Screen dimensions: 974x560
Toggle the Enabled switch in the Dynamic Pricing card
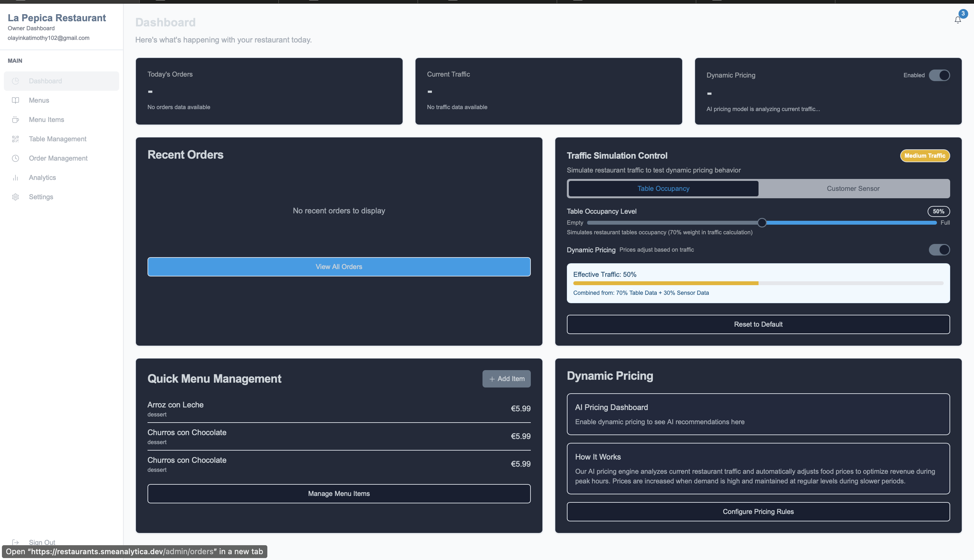coord(939,75)
